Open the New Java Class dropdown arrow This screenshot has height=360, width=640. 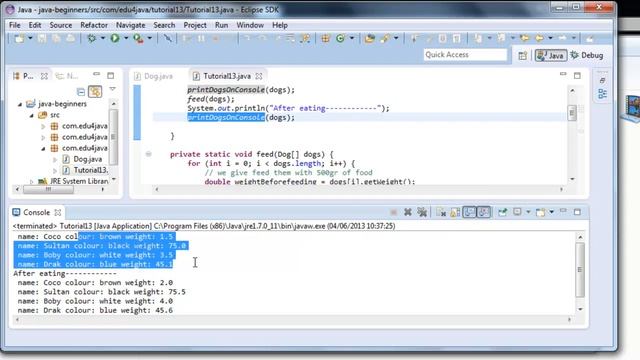pyautogui.click(x=351, y=38)
